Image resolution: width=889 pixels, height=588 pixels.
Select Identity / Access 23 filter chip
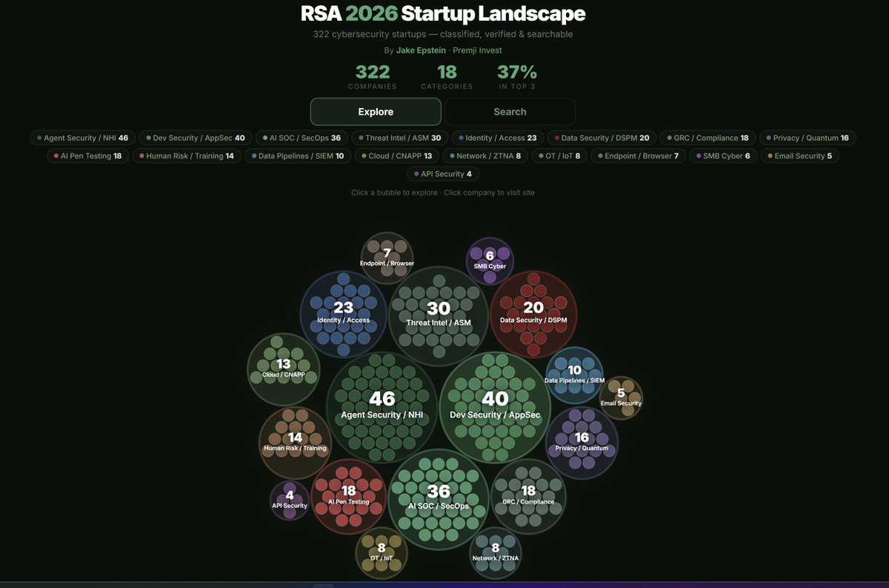pos(498,138)
